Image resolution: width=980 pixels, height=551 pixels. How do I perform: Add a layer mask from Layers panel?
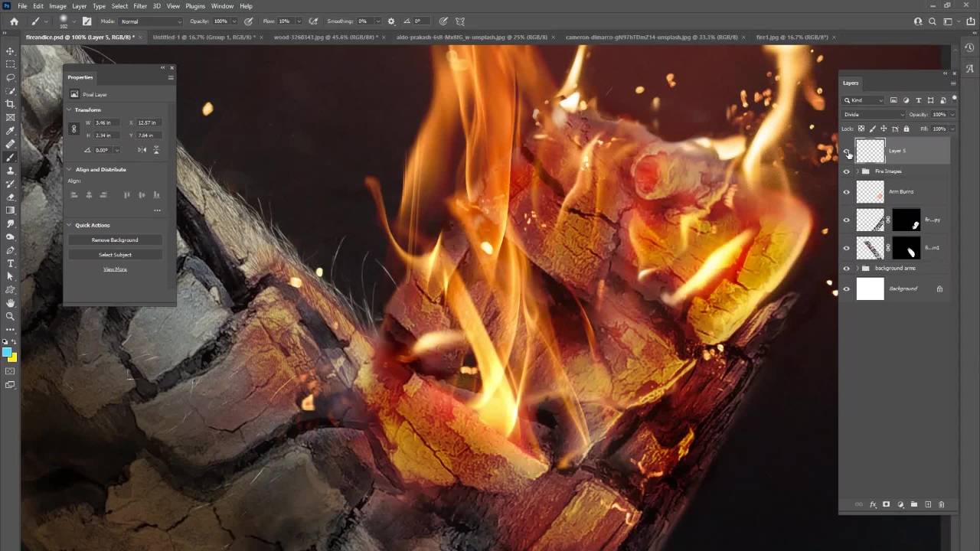point(887,504)
